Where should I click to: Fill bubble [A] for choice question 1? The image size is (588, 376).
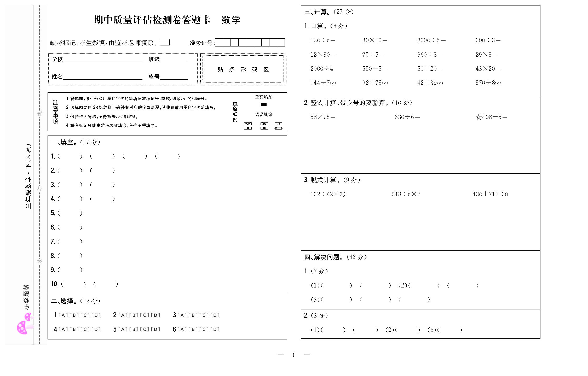[x=64, y=315]
